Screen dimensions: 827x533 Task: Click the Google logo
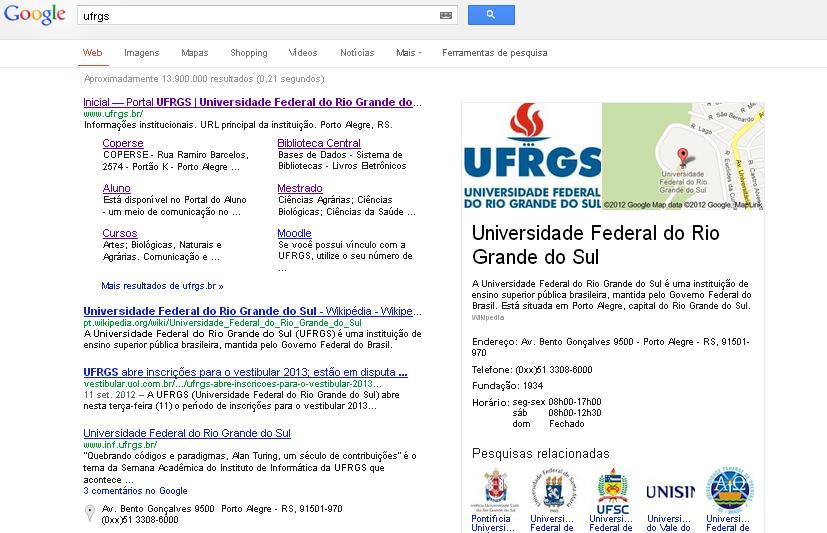pyautogui.click(x=35, y=15)
